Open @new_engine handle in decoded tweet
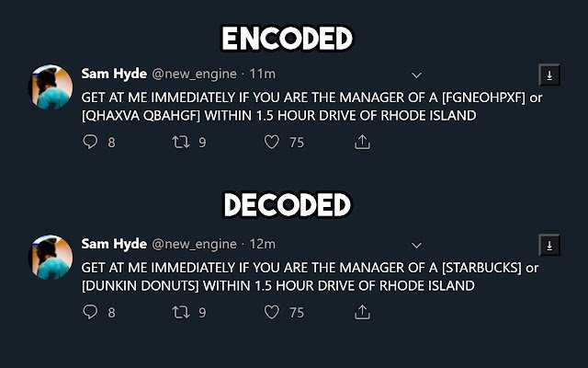 pyautogui.click(x=194, y=244)
